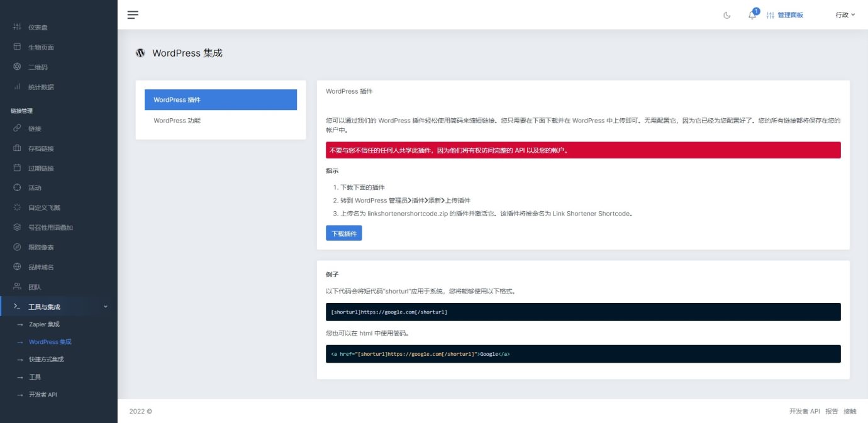Click the 统计数据 statistics icon
868x423 pixels.
tap(17, 87)
